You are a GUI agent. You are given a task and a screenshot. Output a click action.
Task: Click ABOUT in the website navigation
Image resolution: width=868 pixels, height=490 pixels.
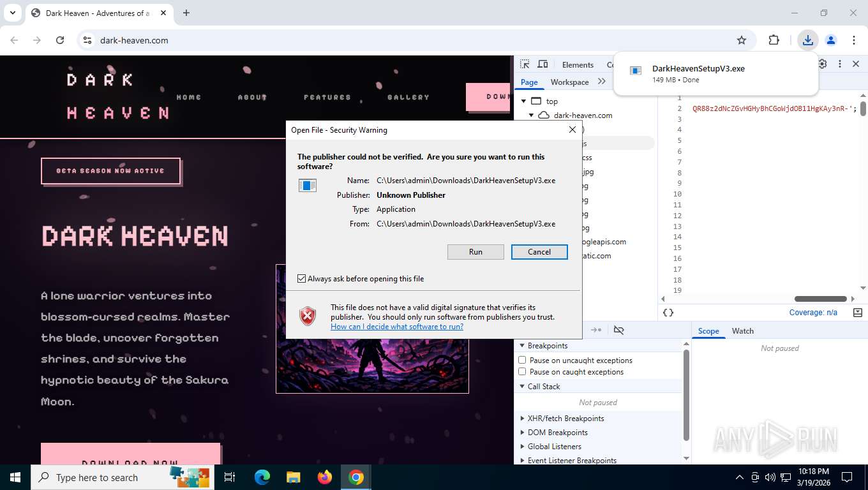coord(252,97)
